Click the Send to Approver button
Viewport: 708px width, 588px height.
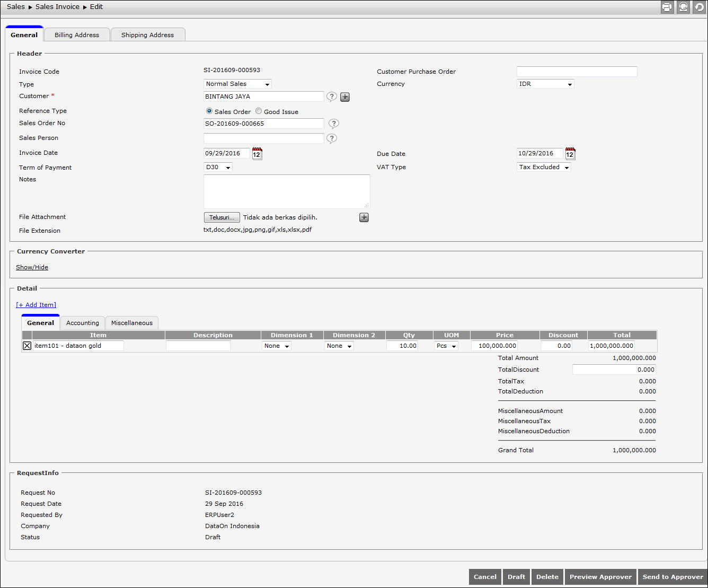pyautogui.click(x=673, y=577)
